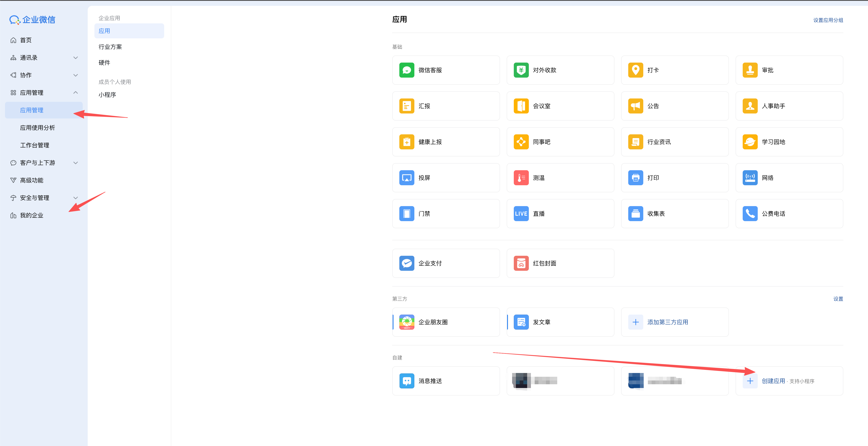Open the 红包封面 icon
The image size is (868, 446).
coord(521,263)
